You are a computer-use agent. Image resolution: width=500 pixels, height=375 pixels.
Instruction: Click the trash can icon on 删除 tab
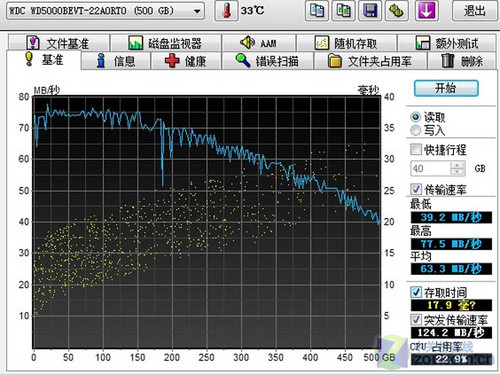coord(448,60)
